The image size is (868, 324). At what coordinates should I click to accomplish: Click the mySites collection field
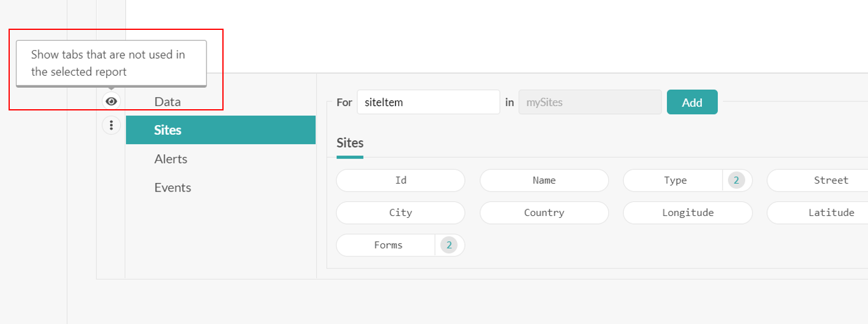coord(589,102)
